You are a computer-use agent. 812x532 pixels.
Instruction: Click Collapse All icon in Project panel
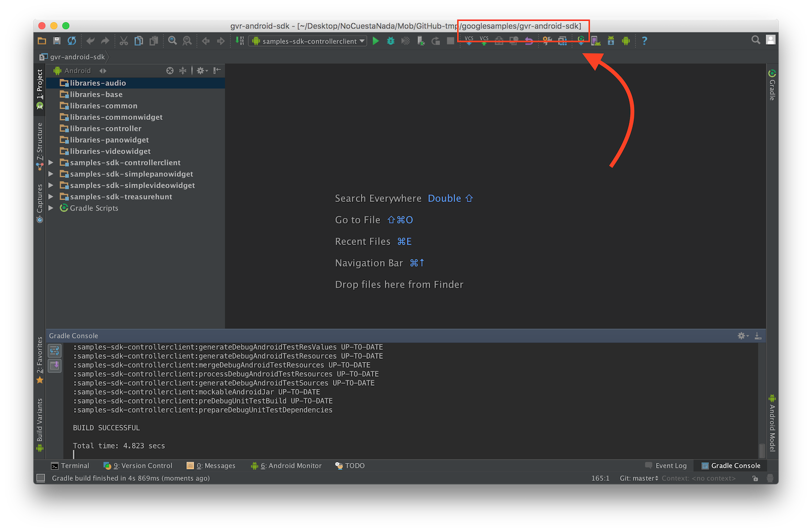click(183, 71)
